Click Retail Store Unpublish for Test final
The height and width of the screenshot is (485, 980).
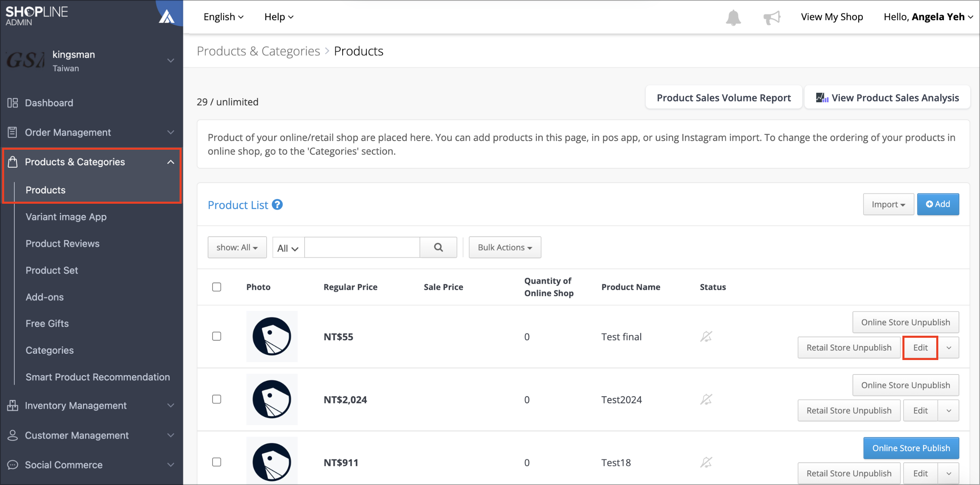[849, 348]
